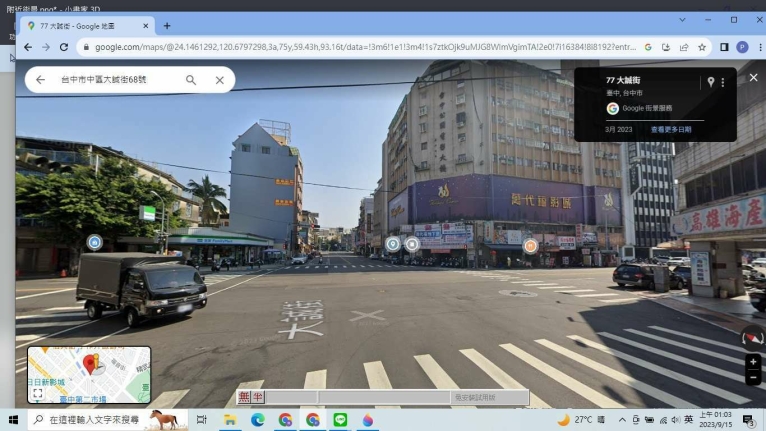Click the square place marker beside the pin marker
This screenshot has height=431, width=766.
tap(412, 244)
